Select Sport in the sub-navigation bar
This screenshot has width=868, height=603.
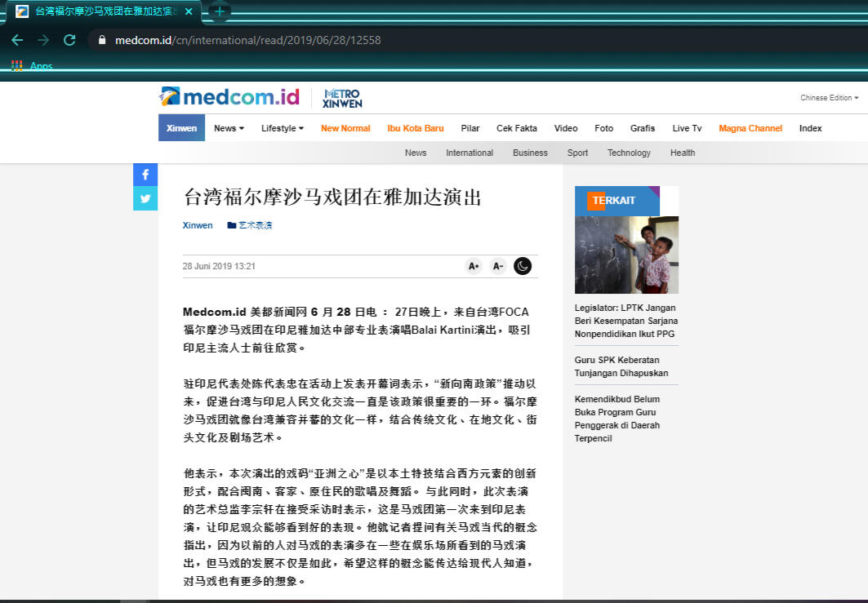tap(577, 153)
